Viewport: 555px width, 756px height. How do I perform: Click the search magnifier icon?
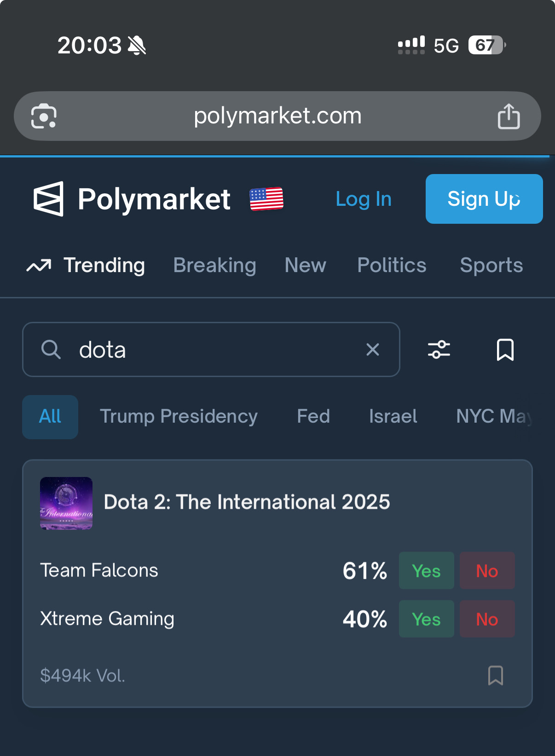[51, 349]
